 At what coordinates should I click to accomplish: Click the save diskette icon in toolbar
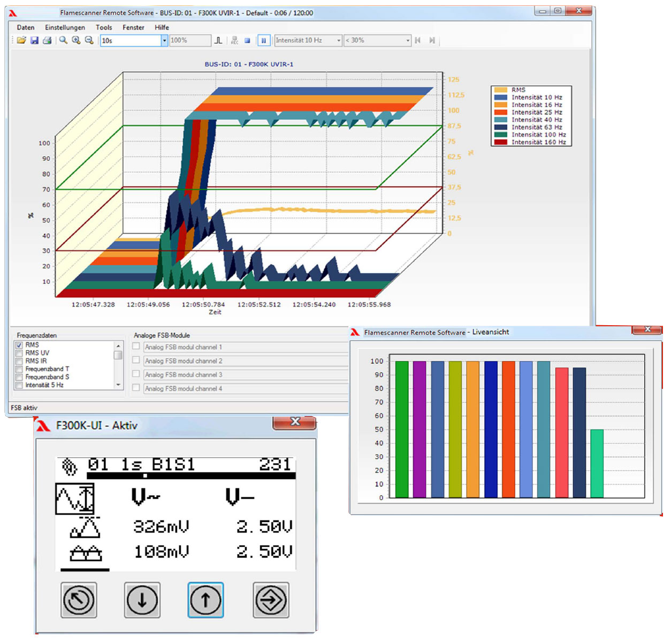34,41
